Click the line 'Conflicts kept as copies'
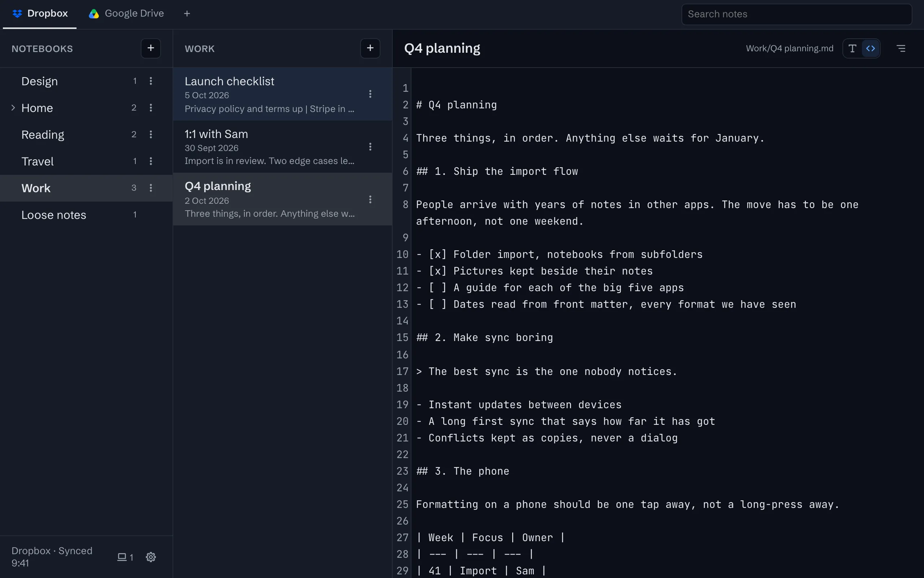 pos(547,438)
